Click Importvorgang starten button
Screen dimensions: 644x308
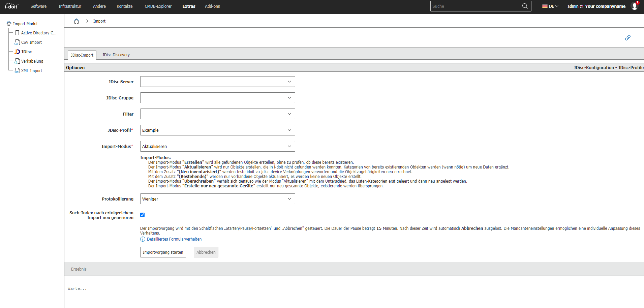(x=163, y=252)
